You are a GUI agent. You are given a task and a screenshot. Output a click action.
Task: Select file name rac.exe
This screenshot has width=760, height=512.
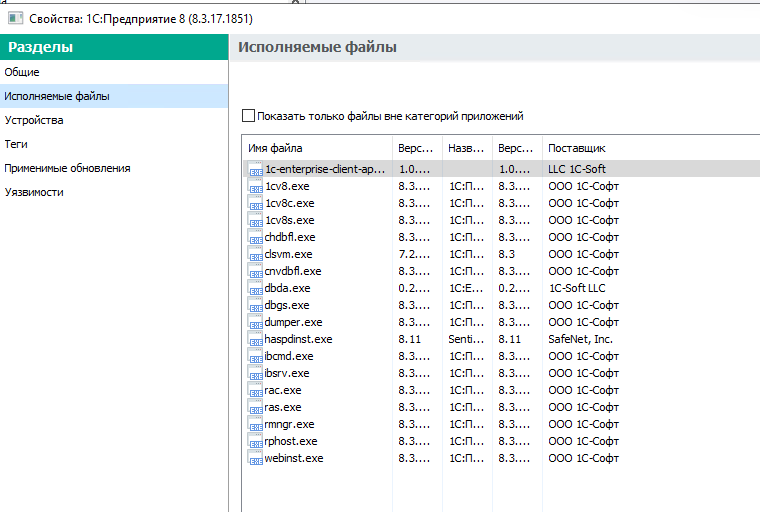283,390
